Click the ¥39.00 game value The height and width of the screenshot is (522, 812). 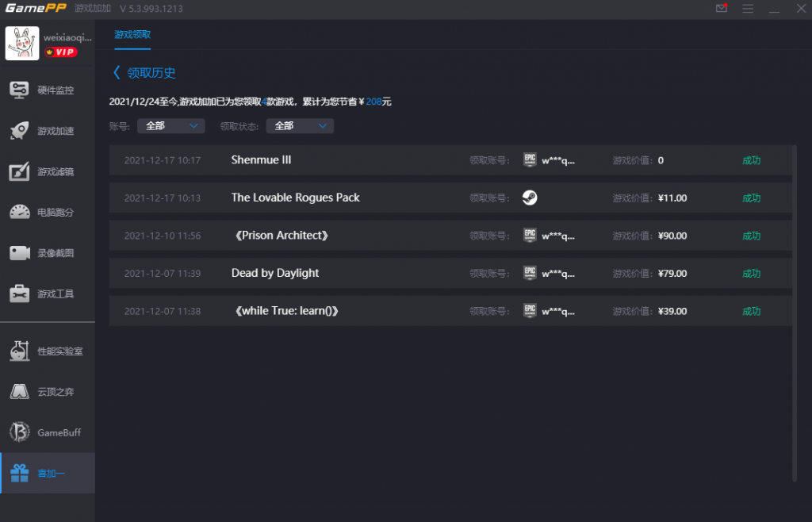(x=672, y=312)
